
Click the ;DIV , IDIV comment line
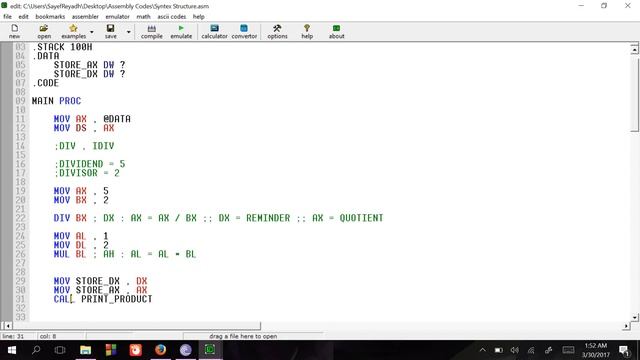(84, 146)
